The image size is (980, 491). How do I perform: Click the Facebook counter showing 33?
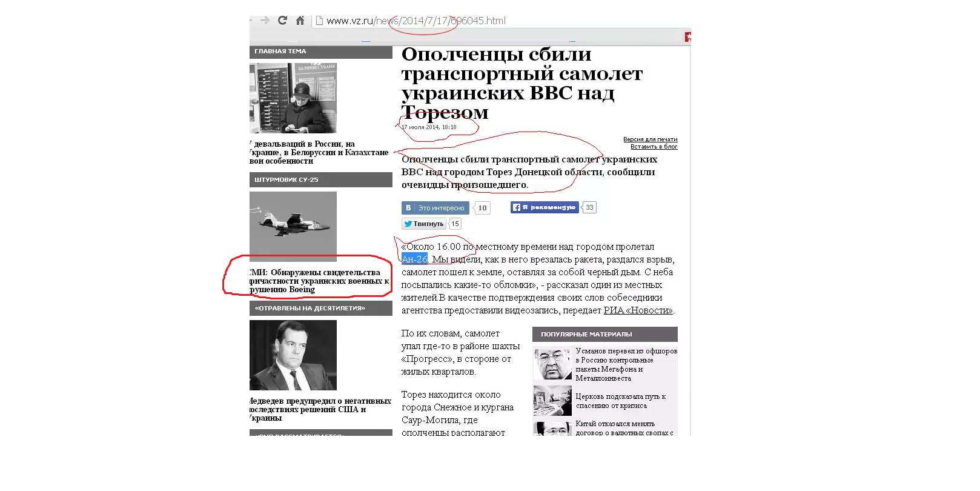(589, 207)
